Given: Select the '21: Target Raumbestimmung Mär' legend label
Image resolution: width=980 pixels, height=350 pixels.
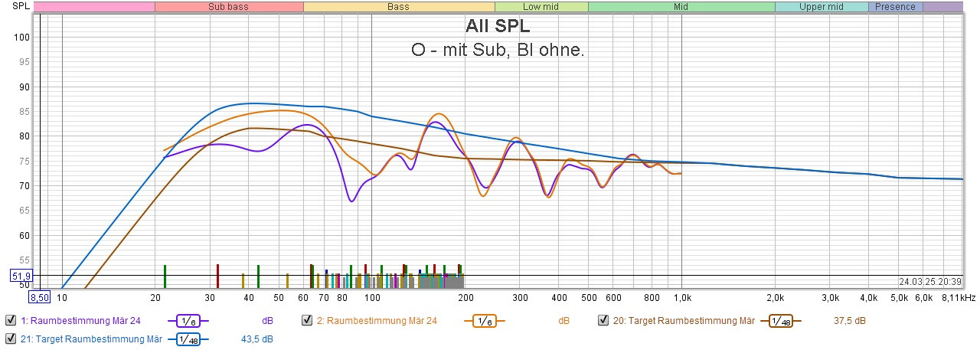Looking at the screenshot, I should [91, 339].
